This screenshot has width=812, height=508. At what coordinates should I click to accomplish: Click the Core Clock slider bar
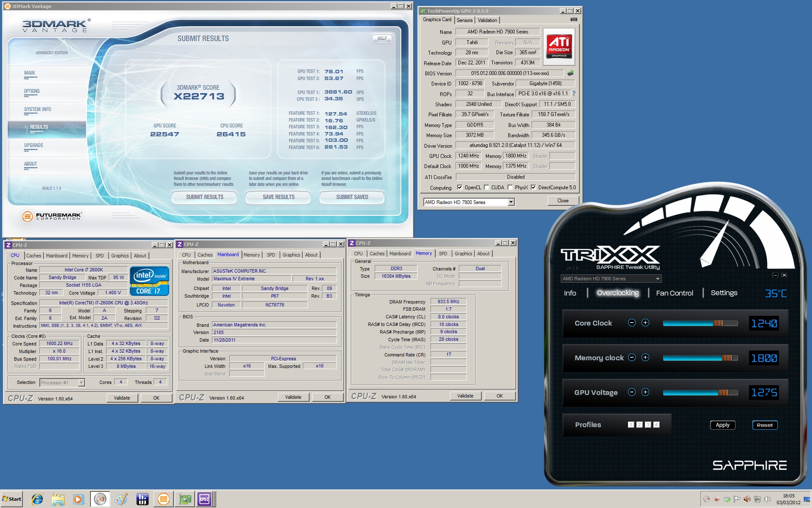(700, 323)
